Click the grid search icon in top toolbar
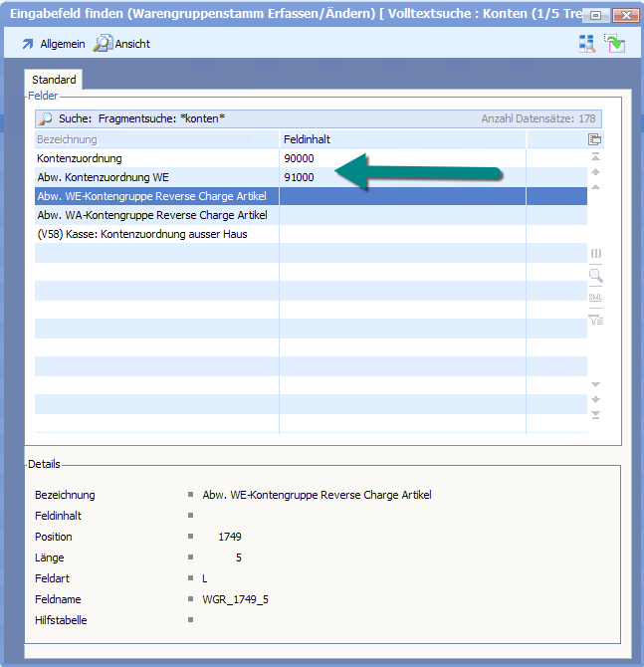The width and height of the screenshot is (644, 667). coord(587,44)
